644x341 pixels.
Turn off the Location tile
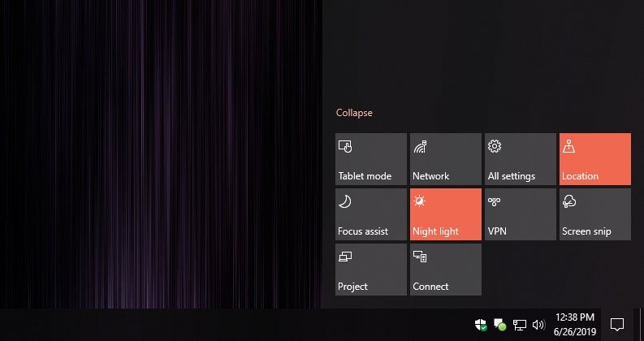pos(595,159)
